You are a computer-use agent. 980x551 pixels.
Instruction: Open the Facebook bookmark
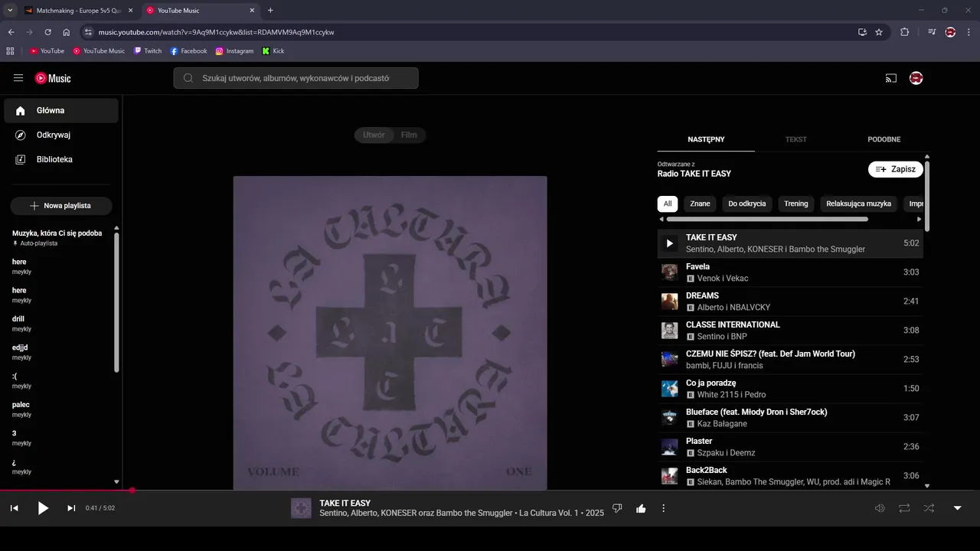coord(188,51)
